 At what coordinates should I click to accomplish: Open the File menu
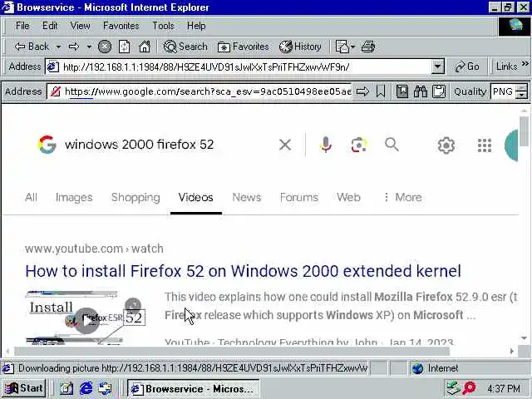pos(22,26)
